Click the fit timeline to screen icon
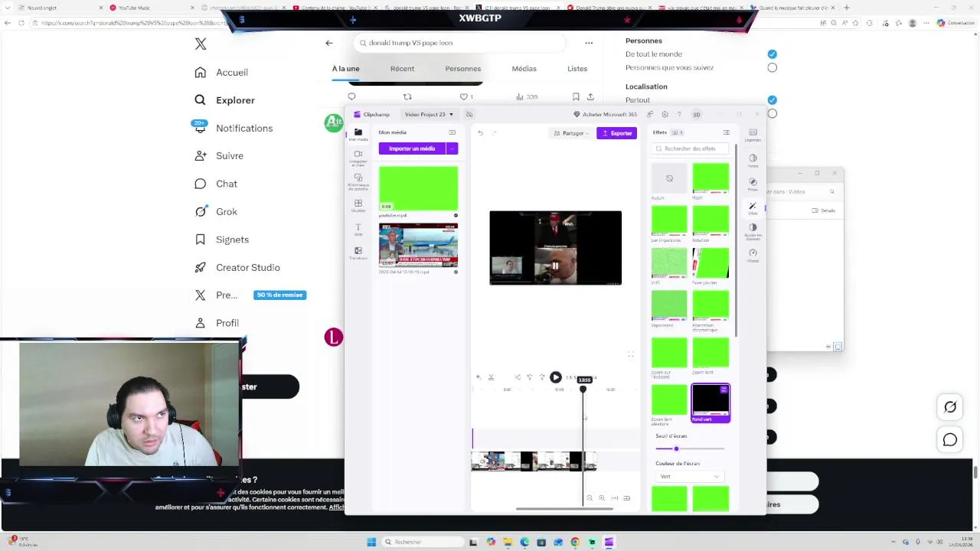 pyautogui.click(x=614, y=498)
